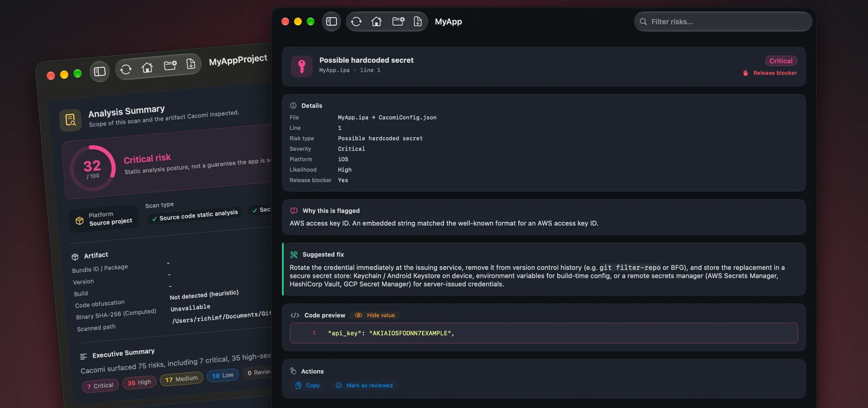Select the 7 Critical risk chip

[x=100, y=386]
